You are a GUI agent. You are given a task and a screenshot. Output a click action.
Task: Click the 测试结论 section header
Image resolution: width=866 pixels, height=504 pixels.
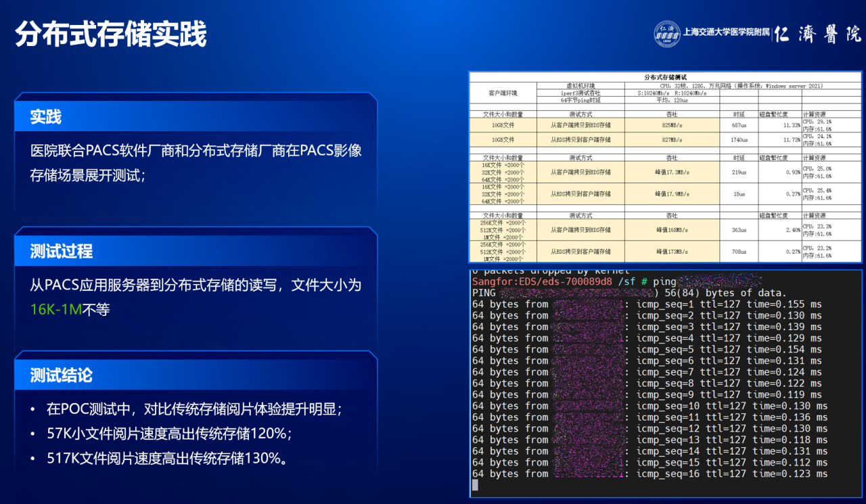coord(61,375)
